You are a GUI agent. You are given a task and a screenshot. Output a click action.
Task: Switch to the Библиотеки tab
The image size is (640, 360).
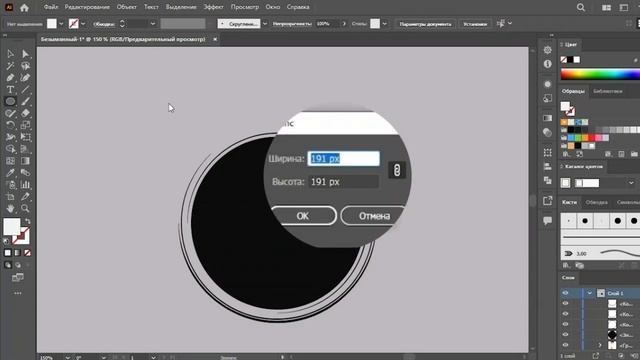tap(608, 91)
